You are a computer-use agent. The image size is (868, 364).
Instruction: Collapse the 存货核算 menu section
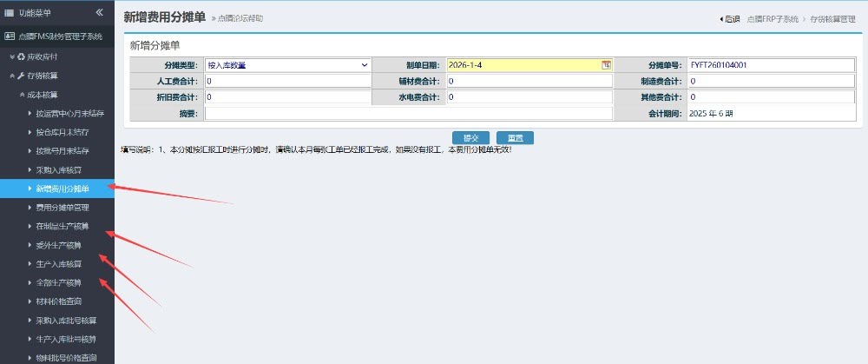tap(43, 76)
